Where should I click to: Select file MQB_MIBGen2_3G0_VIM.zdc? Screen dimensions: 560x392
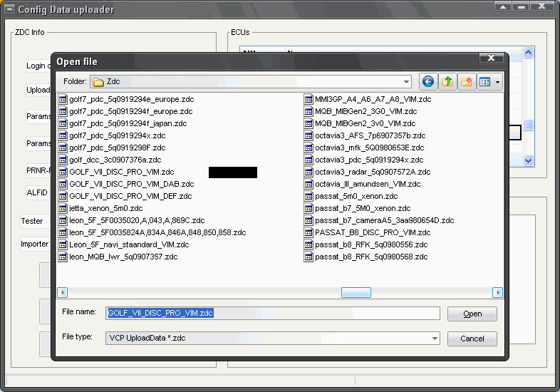(x=365, y=111)
